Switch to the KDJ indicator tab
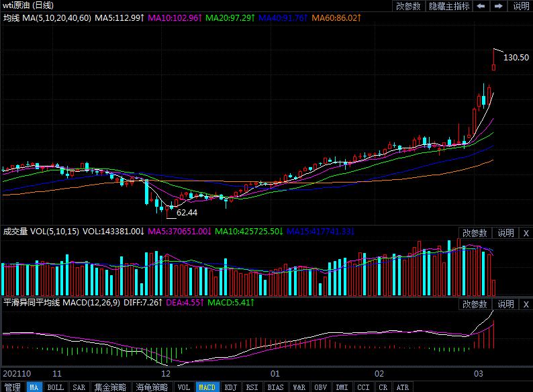 230,387
